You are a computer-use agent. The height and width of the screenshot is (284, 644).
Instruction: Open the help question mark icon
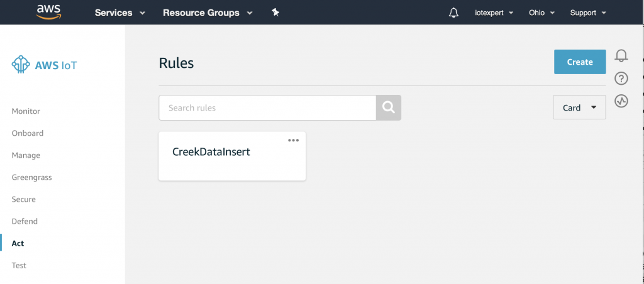pos(621,78)
